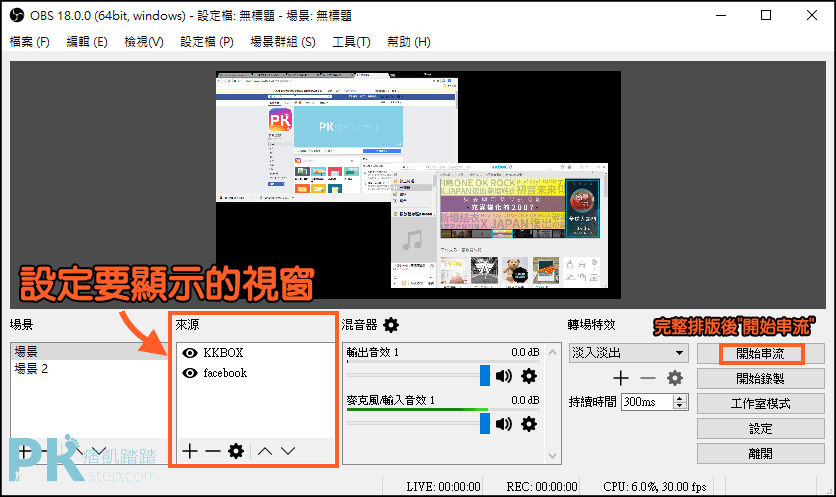
Task: Select 場景 2 in scenes list
Action: pos(89,368)
